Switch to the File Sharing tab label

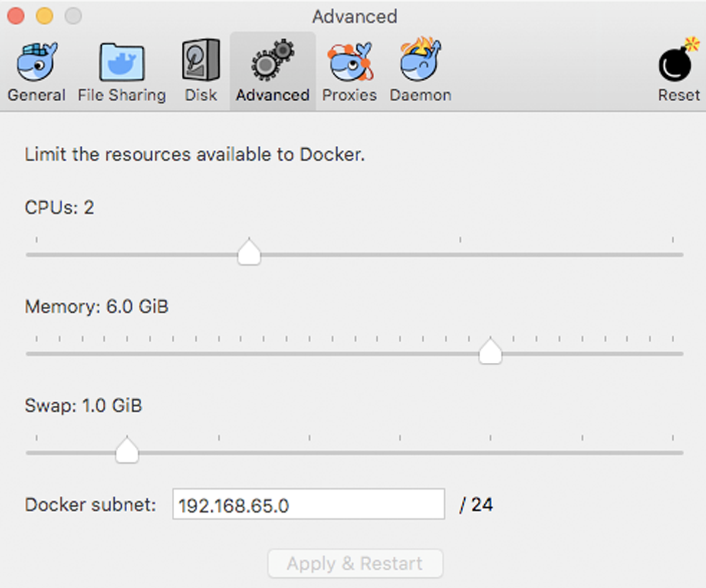(x=122, y=95)
